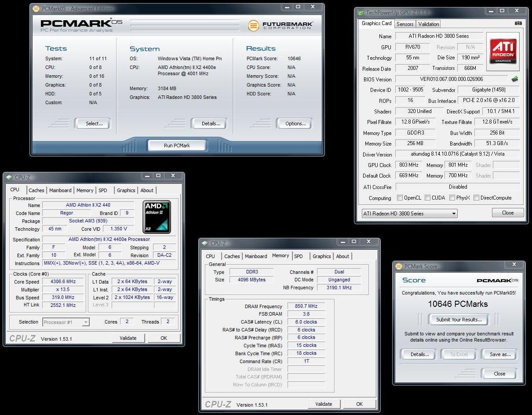
Task: Click the NB Frequency 3190.1 MHz value
Action: tap(339, 288)
